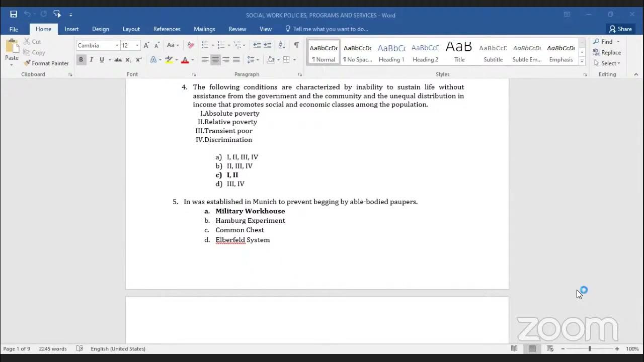Switch to the Review tab
This screenshot has height=362, width=644.
(237, 29)
